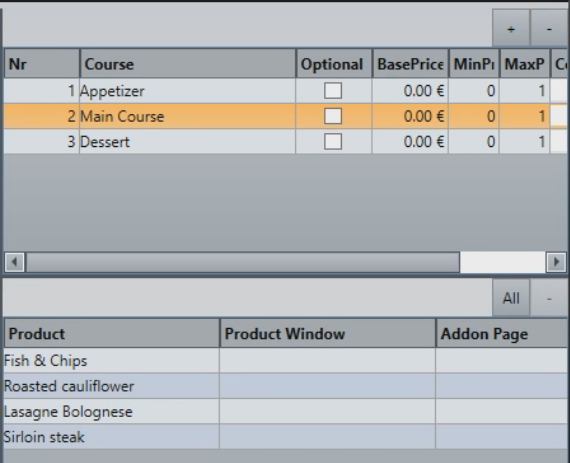Toggle the Optional checkbox for Dessert

[x=333, y=142]
